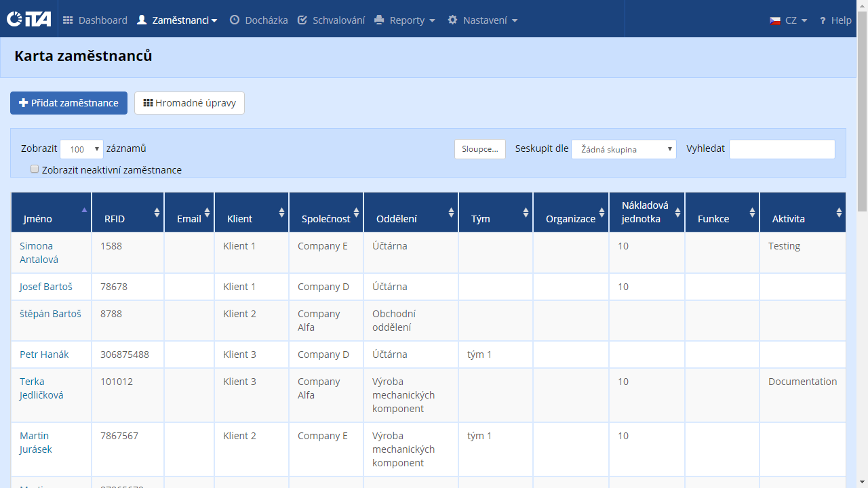
Task: Click the Reporty printer icon
Action: coord(380,20)
